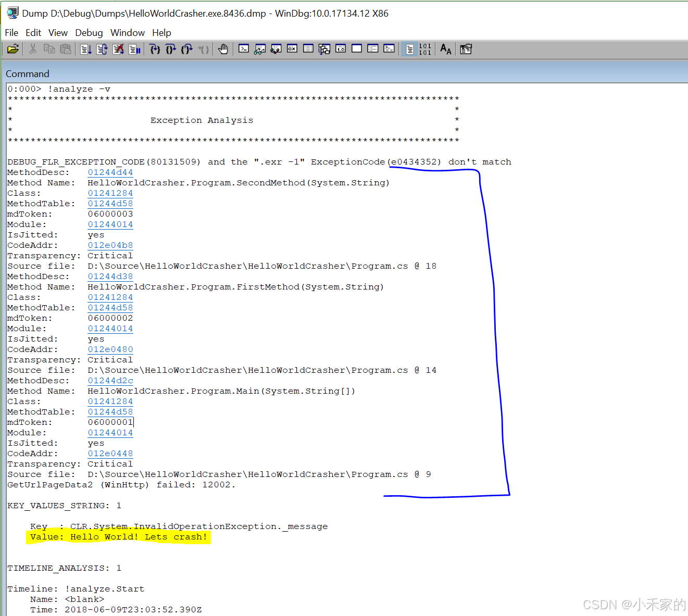The width and height of the screenshot is (688, 616).
Task: Open the View menu
Action: (x=58, y=33)
